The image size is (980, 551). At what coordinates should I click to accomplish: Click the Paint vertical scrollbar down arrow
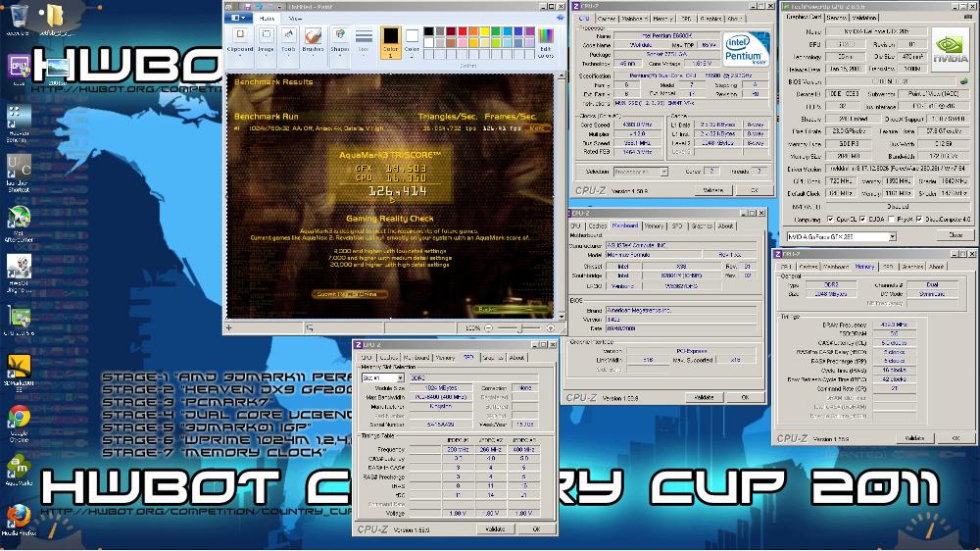560,317
